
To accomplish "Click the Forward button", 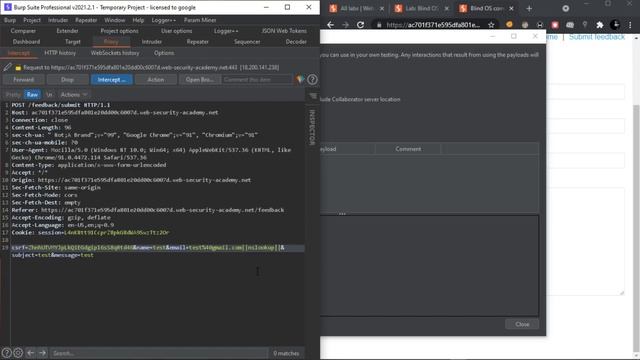I will (x=24, y=80).
